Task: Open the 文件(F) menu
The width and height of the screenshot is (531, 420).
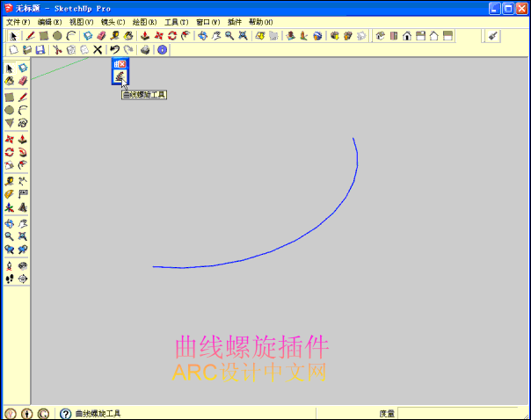Action: click(18, 22)
